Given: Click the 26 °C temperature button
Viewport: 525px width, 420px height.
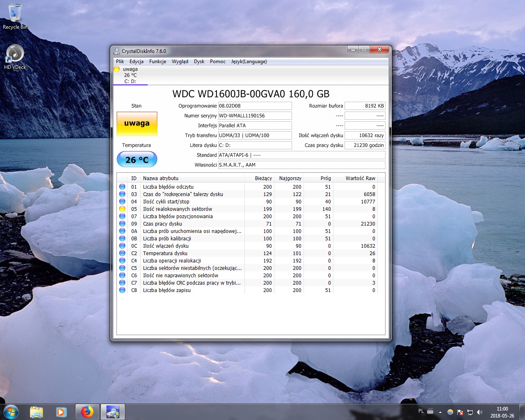Looking at the screenshot, I should (137, 160).
